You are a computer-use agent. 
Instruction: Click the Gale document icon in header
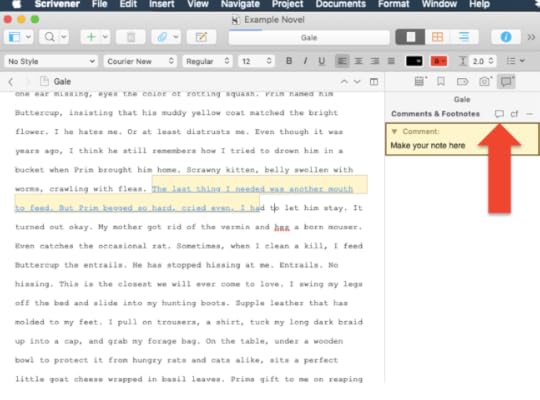[44, 81]
